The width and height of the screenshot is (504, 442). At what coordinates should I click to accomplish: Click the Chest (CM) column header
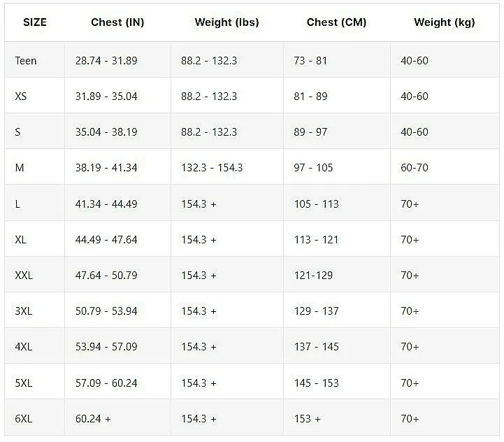(x=336, y=22)
